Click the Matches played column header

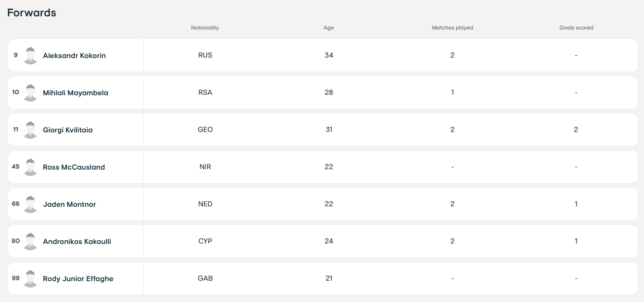[453, 28]
